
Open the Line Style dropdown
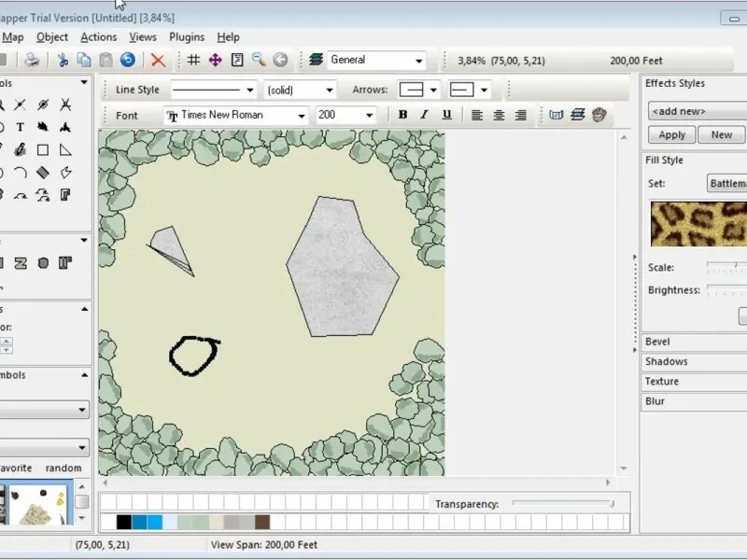click(x=213, y=90)
